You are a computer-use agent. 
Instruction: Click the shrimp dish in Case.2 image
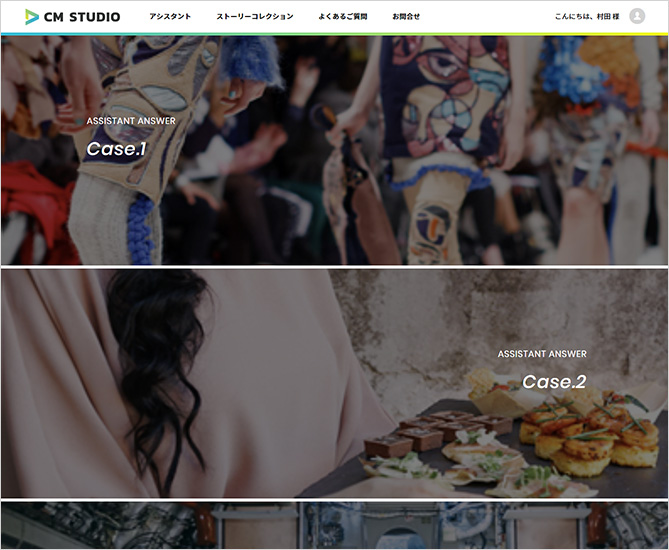[589, 435]
